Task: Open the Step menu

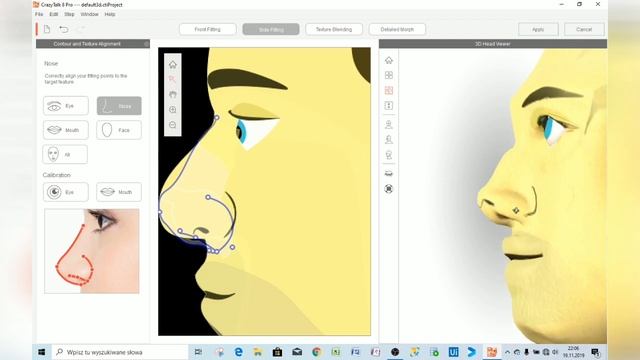Action: pos(69,14)
